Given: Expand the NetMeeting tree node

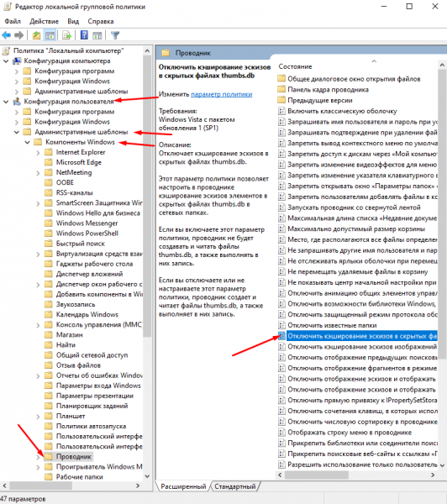Looking at the screenshot, I should [38, 173].
